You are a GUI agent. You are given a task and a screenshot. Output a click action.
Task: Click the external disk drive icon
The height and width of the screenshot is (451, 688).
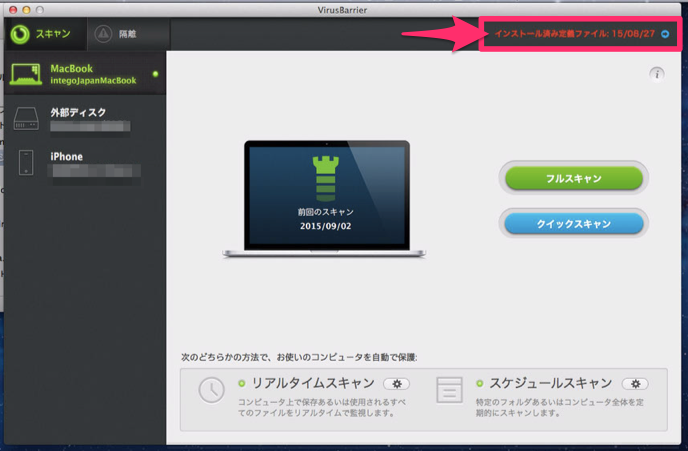pyautogui.click(x=26, y=118)
